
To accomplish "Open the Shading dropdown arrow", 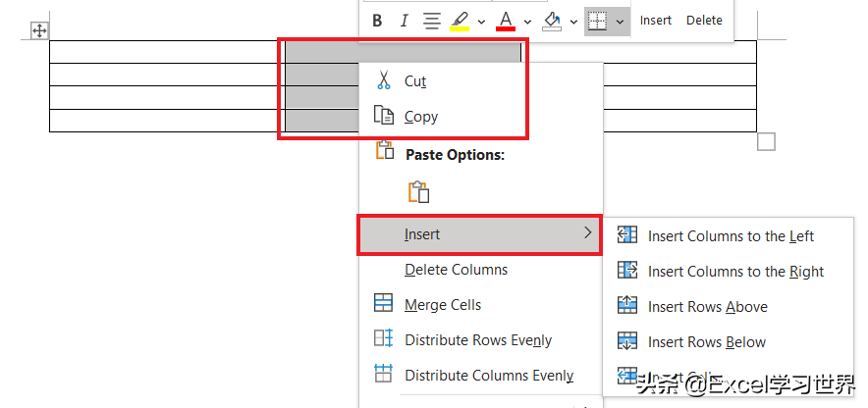I will [x=573, y=21].
